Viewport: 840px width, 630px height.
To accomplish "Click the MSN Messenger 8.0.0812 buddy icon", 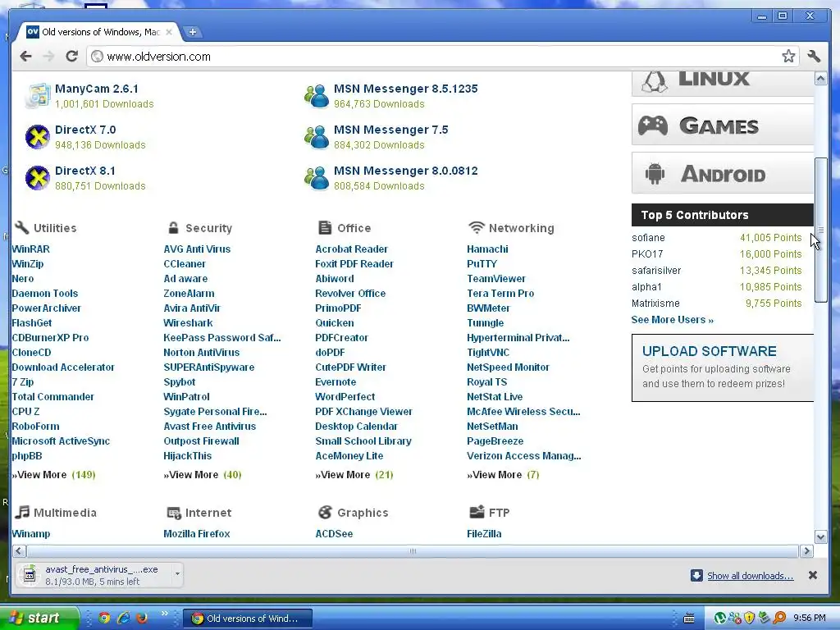I will (x=317, y=178).
